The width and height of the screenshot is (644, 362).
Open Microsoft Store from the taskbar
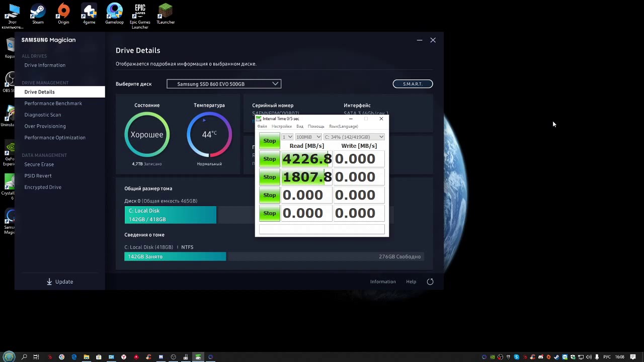tap(99, 357)
